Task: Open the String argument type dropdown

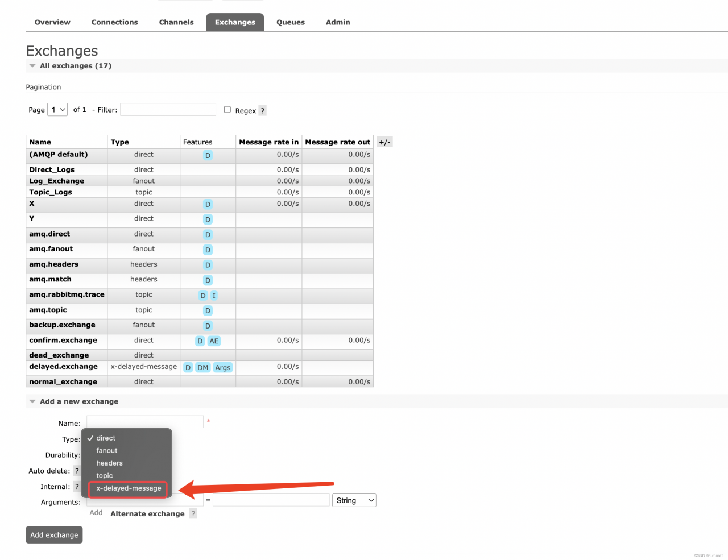Action: 354,500
